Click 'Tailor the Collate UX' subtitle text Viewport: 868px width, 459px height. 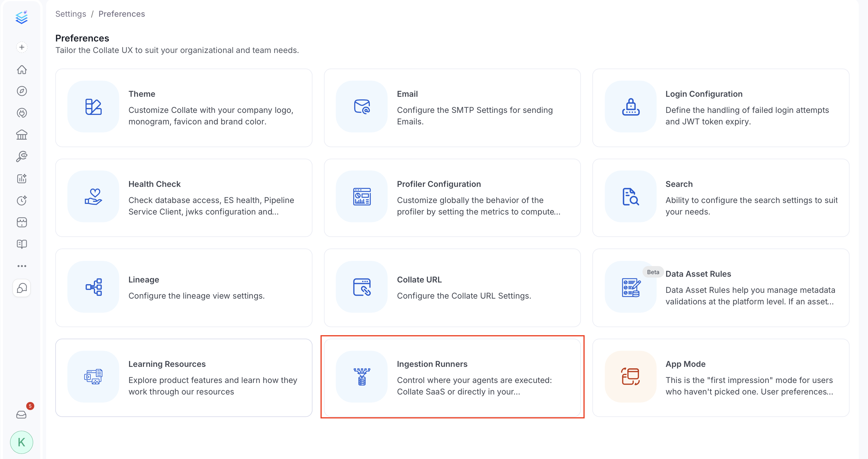point(177,50)
